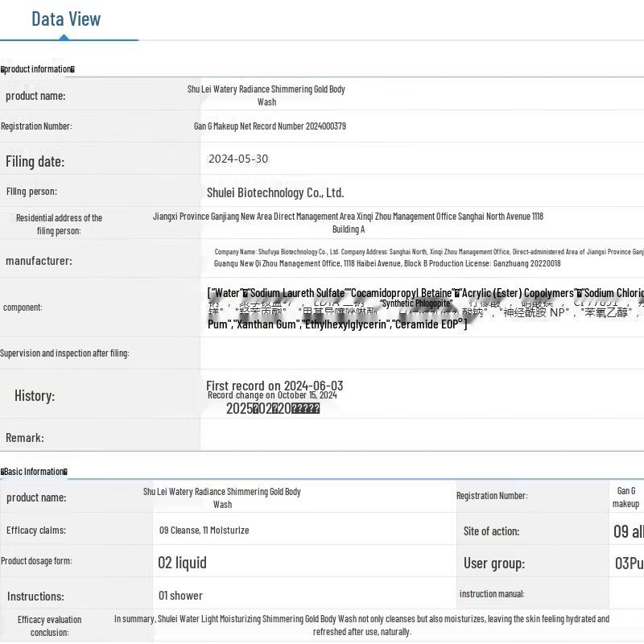Click product name value in Basic Information table
The height and width of the screenshot is (644, 644).
(x=222, y=497)
